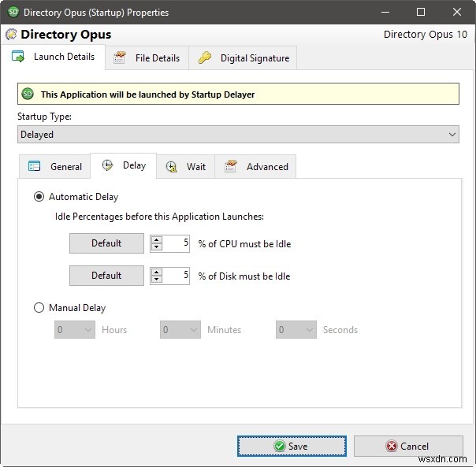This screenshot has width=476, height=467.
Task: Click the CPU idle percentage value field
Action: pyautogui.click(x=176, y=243)
